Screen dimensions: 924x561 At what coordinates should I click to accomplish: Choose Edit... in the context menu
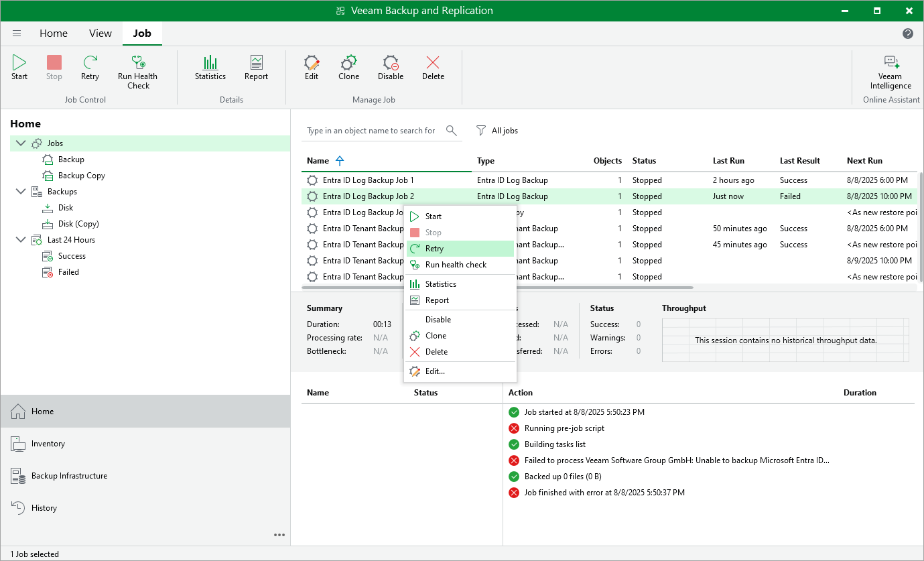[460, 371]
